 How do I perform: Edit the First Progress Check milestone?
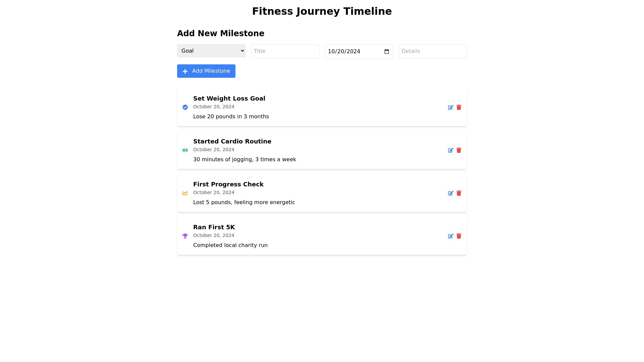tap(450, 193)
